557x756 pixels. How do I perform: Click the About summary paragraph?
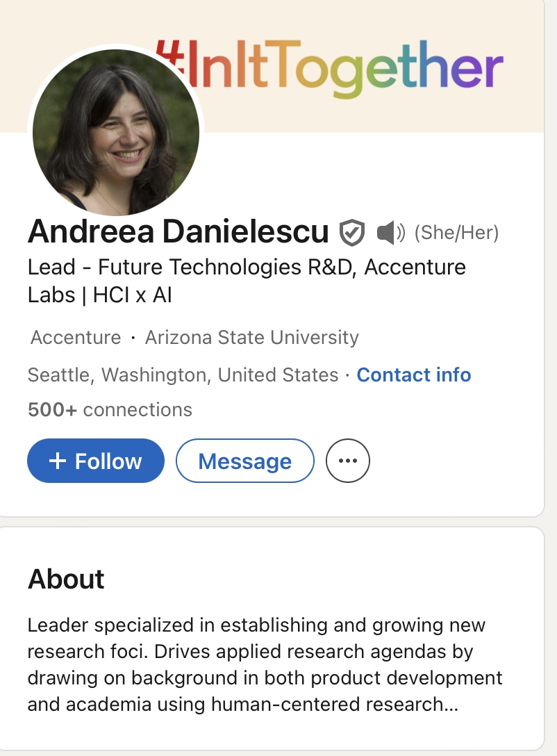tap(265, 664)
